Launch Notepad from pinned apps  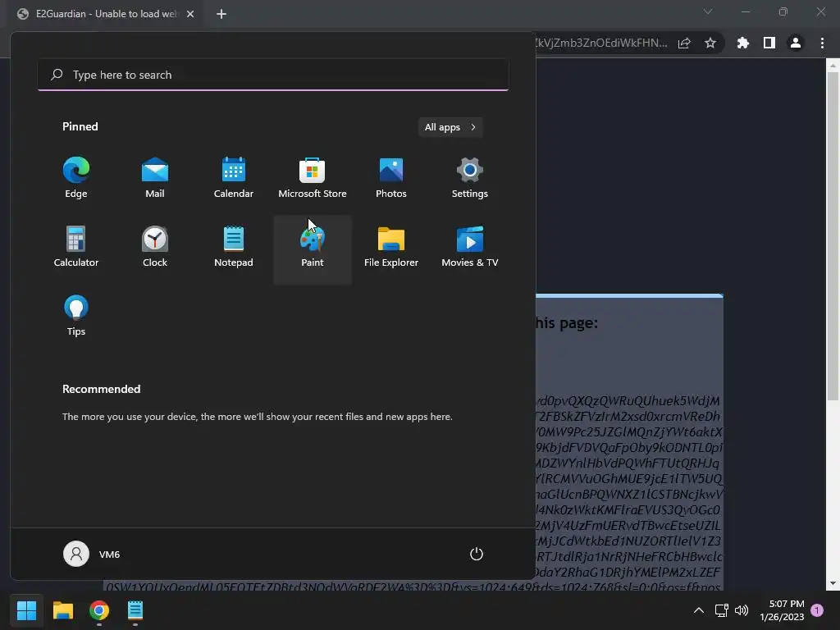[234, 248]
